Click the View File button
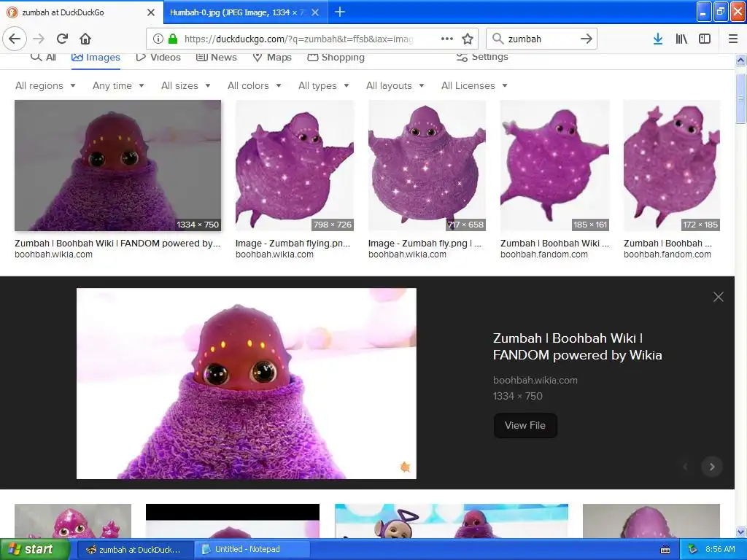Image resolution: width=747 pixels, height=560 pixels. pos(525,425)
